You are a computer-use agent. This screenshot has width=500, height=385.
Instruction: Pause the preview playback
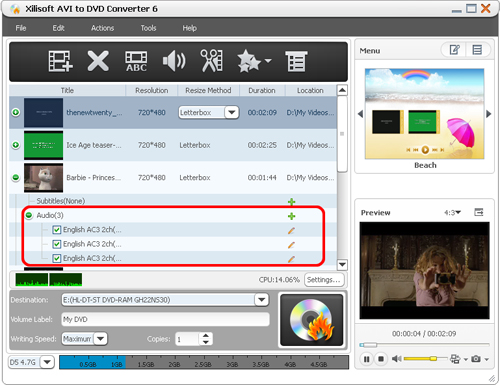(x=367, y=359)
